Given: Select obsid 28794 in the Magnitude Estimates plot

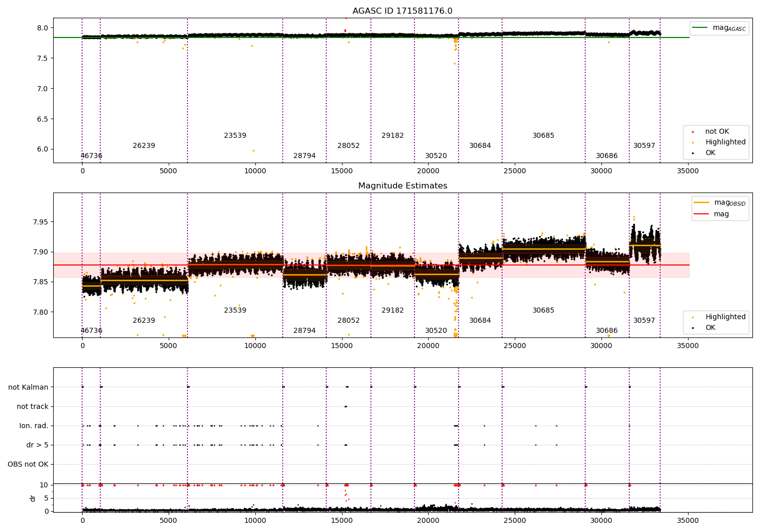Looking at the screenshot, I should point(305,331).
